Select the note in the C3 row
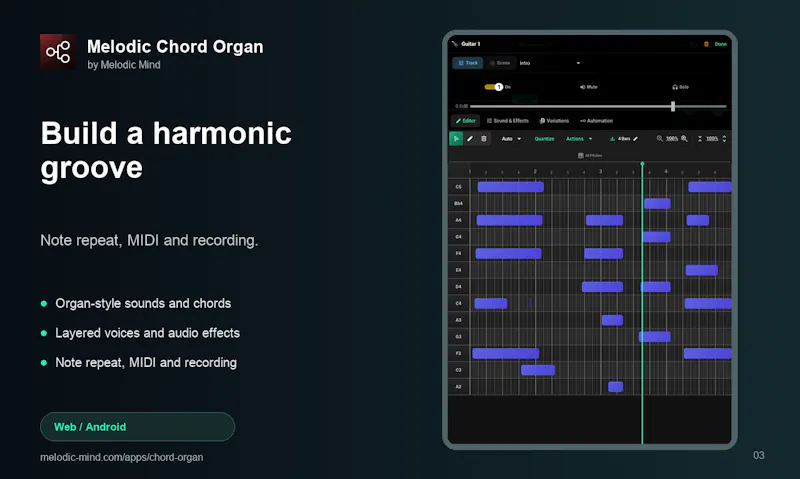 [x=538, y=370]
